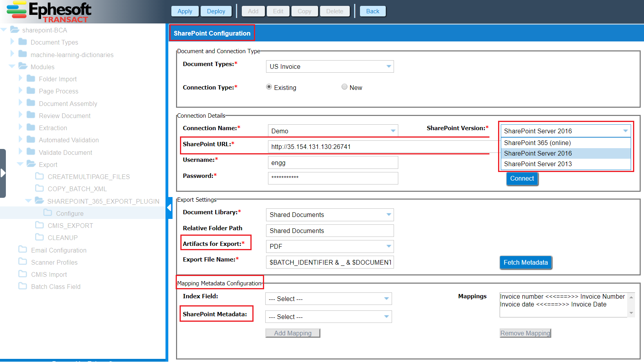Click the Folder Import folder icon
The width and height of the screenshot is (644, 362).
(31, 79)
